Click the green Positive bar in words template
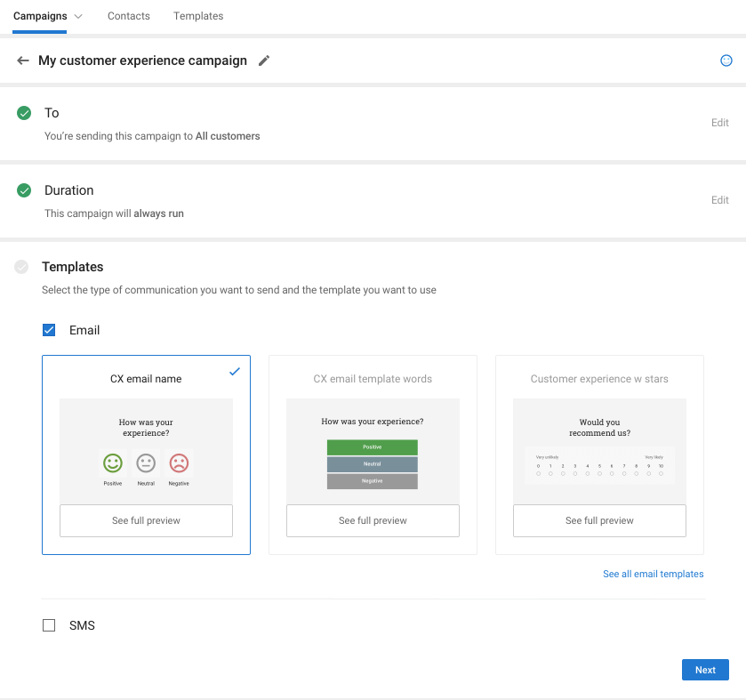The height and width of the screenshot is (700, 746). point(372,447)
